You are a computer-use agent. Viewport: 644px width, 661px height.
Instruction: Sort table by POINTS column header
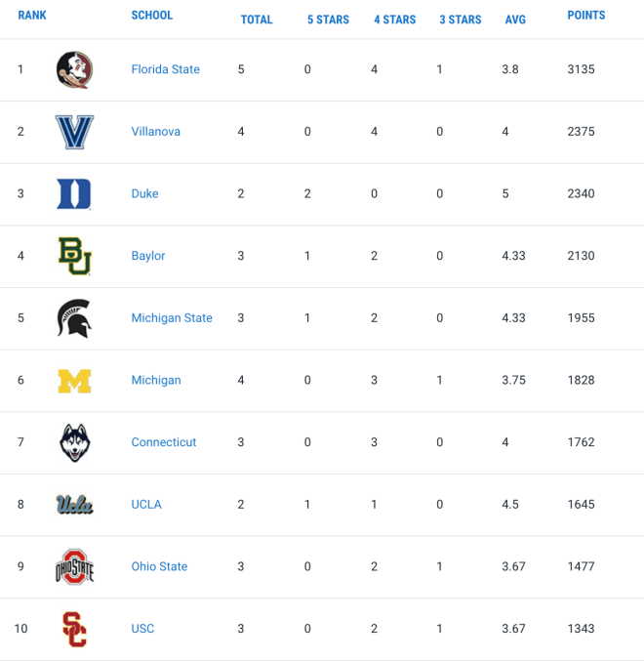pyautogui.click(x=585, y=16)
